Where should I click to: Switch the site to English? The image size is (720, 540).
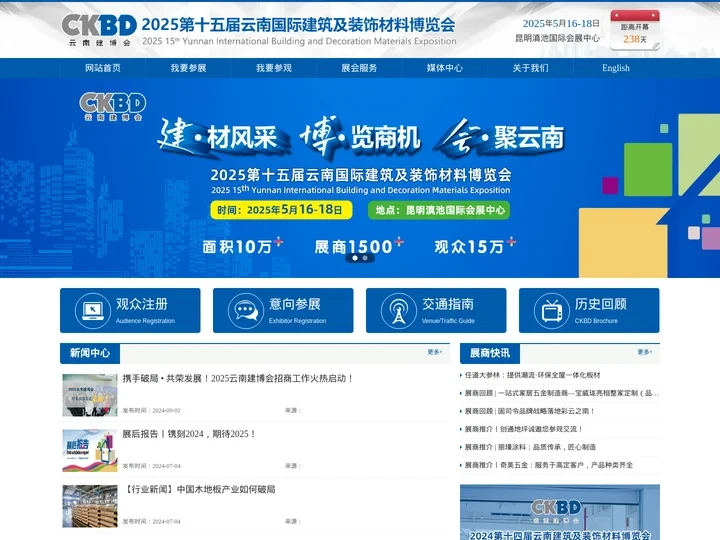point(616,68)
